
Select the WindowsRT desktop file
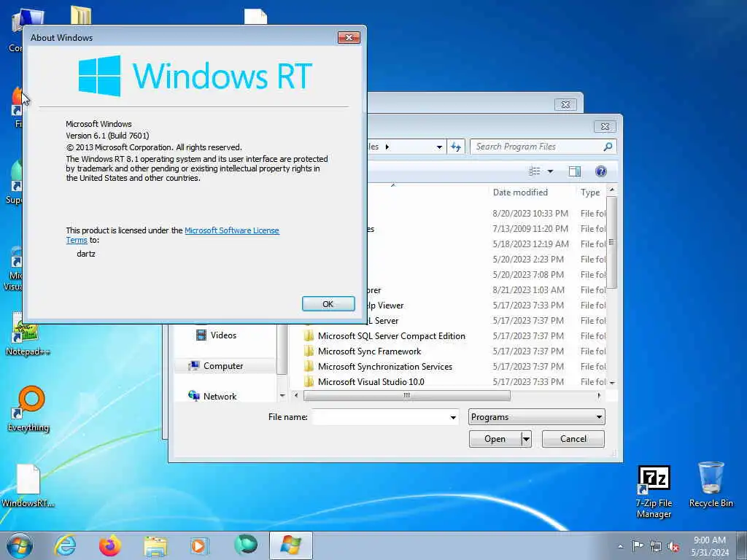click(28, 486)
